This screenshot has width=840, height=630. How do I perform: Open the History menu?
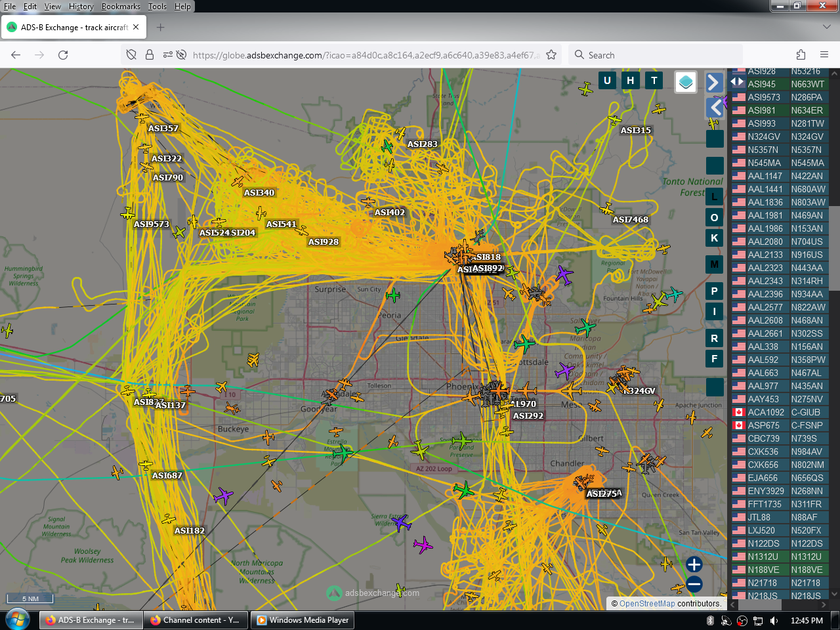point(81,7)
